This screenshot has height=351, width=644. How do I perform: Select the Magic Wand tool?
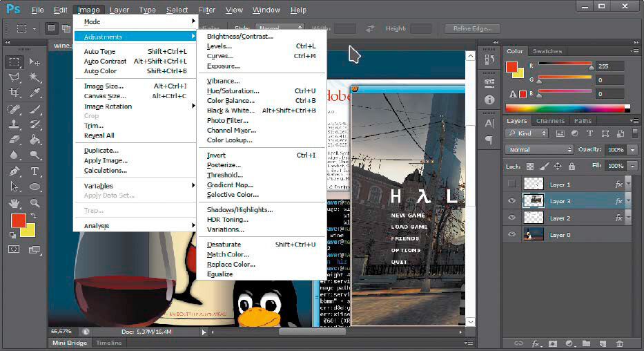point(35,77)
